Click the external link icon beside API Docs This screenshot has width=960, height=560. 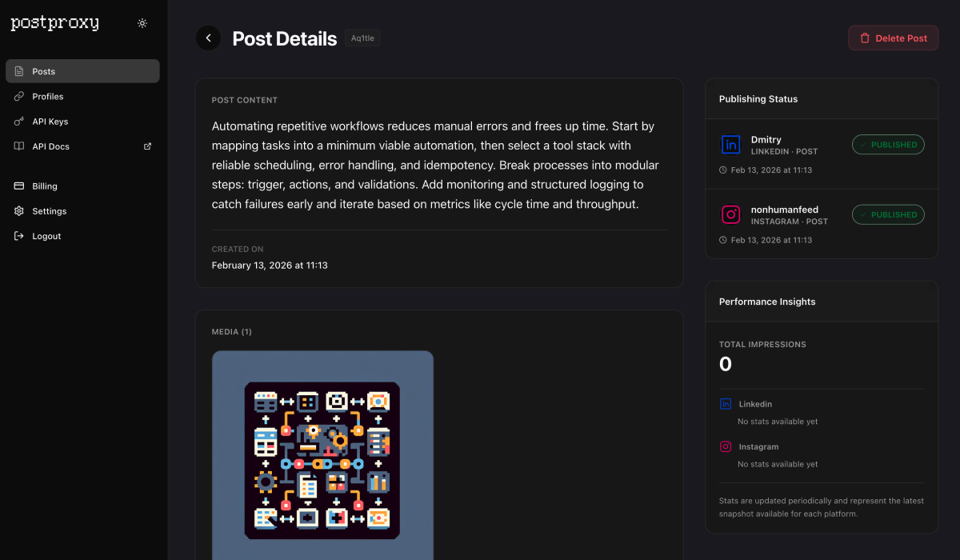147,146
